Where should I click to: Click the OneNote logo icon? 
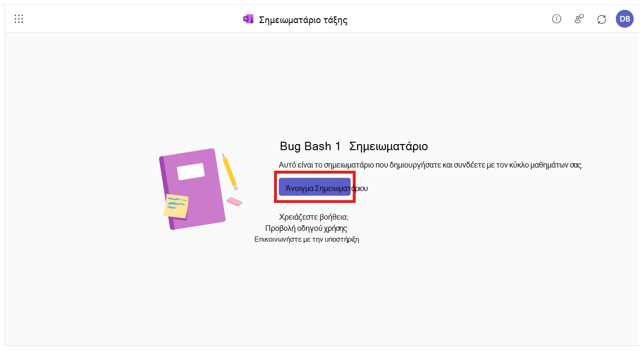248,19
